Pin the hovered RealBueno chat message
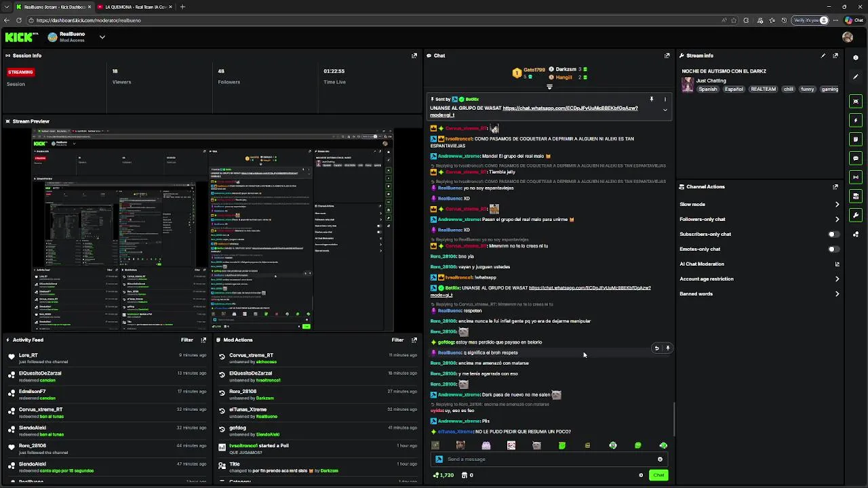Viewport: 868px width, 488px height. [667, 348]
